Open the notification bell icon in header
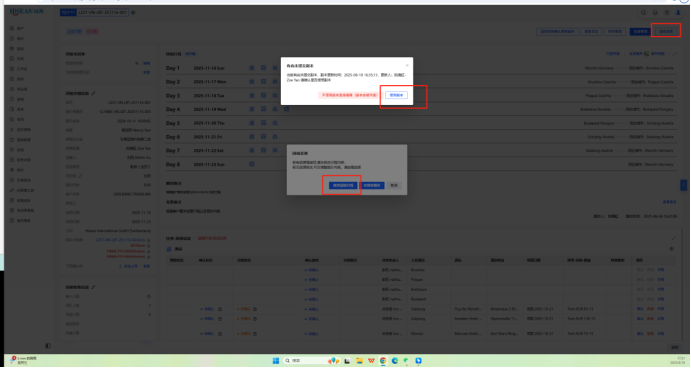Image resolution: width=691 pixels, height=368 pixels. click(x=655, y=13)
